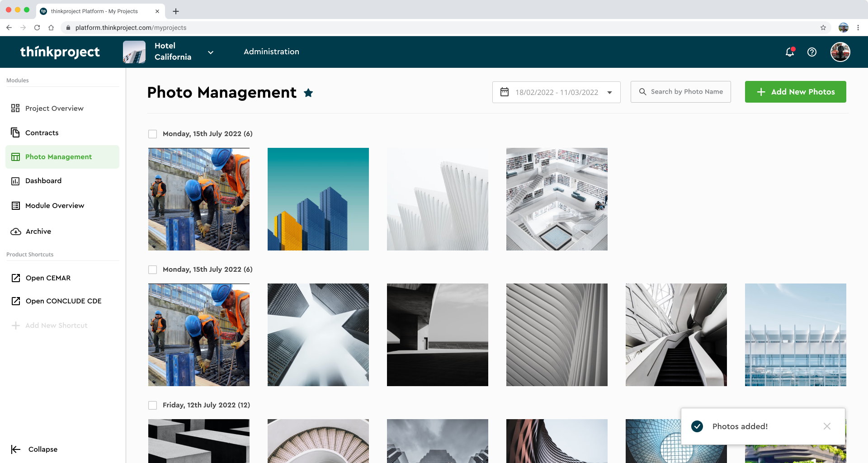The image size is (868, 463).
Task: Open CONCLUDE CDE shortcut
Action: click(63, 301)
